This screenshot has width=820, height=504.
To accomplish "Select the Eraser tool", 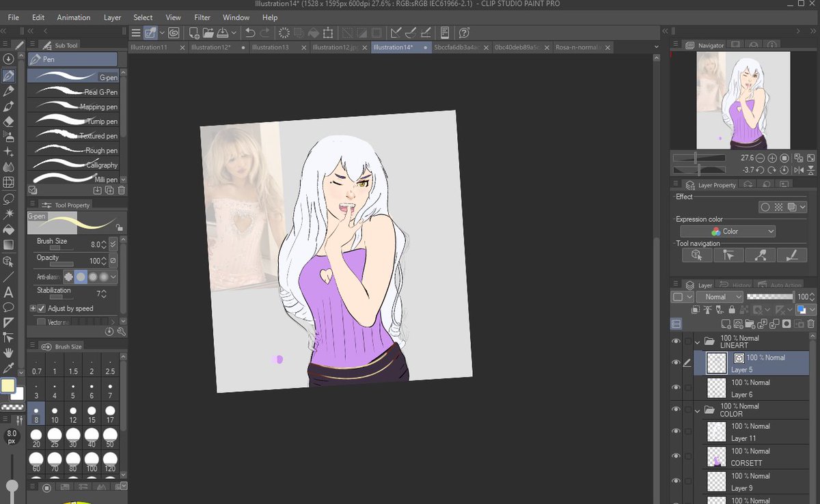I will (8, 122).
